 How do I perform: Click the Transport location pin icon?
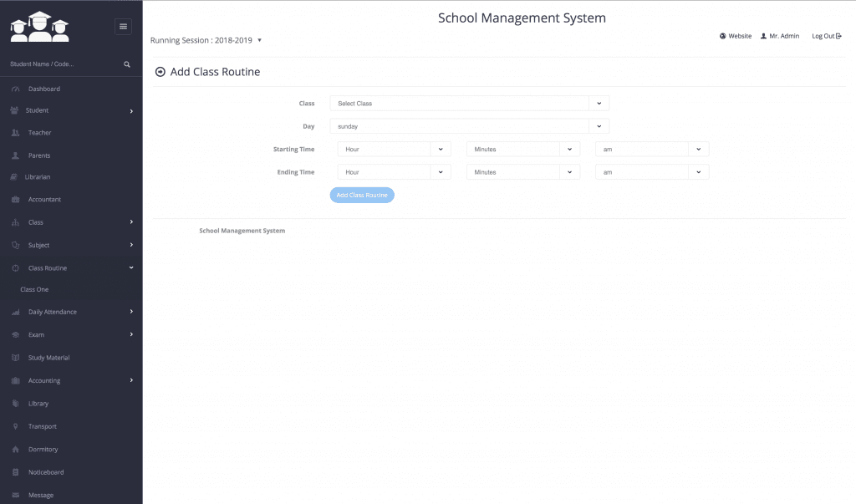click(x=15, y=426)
